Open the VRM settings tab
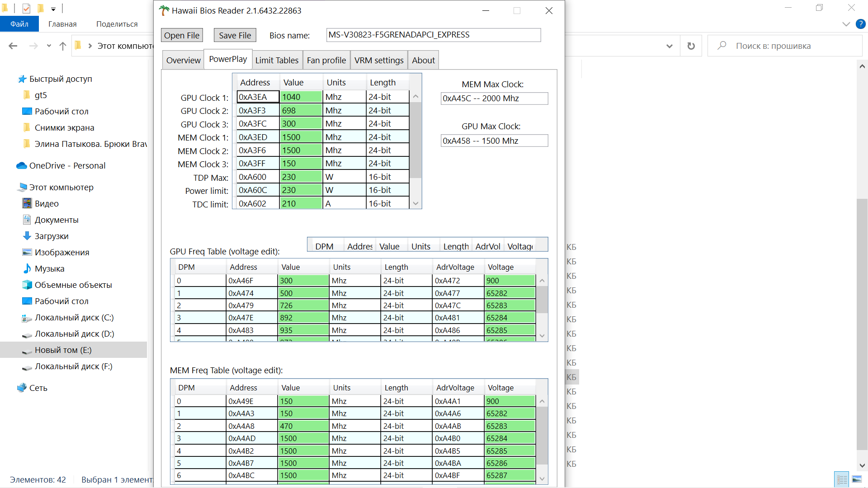 378,60
